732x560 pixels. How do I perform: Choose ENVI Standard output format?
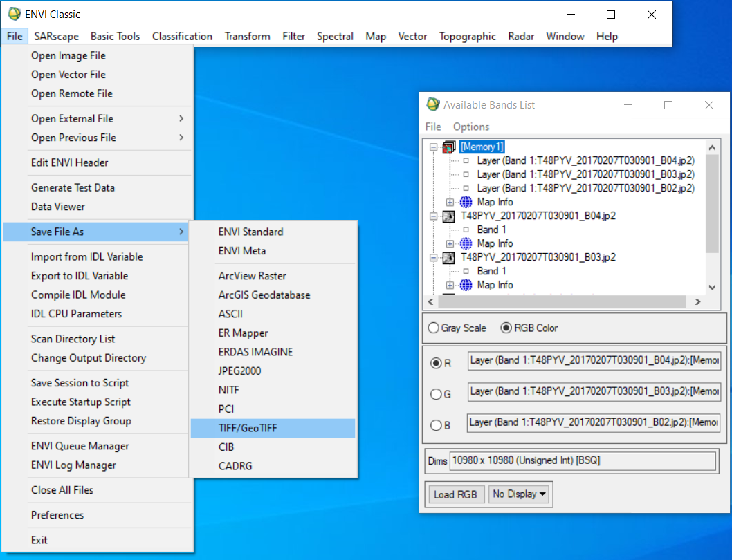click(x=273, y=232)
